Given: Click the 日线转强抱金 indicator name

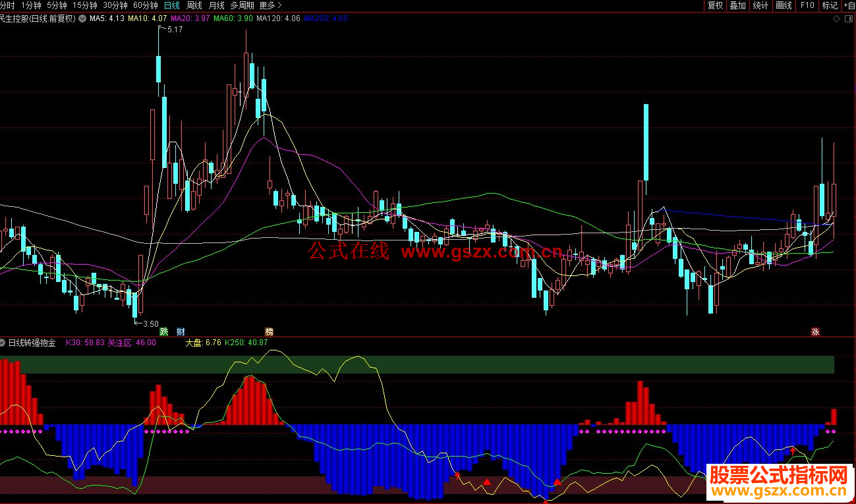Looking at the screenshot, I should click(x=32, y=343).
